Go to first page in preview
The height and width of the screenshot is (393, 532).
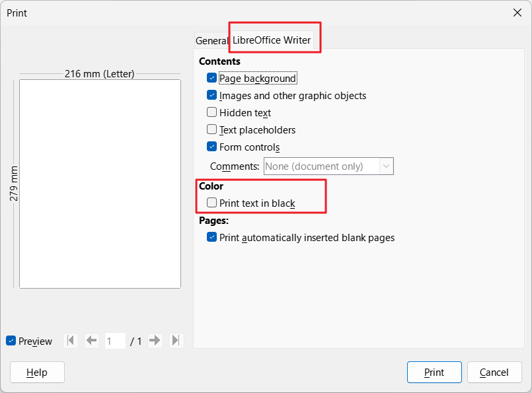[71, 340]
